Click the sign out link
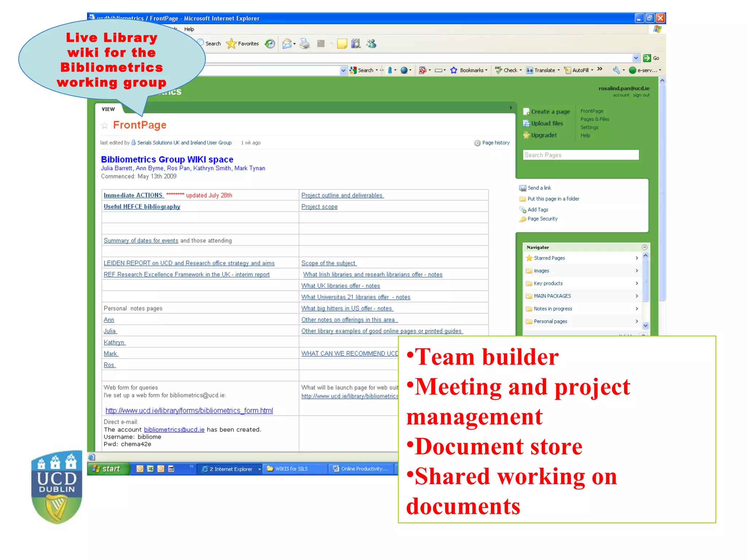Viewport: 747px width, 560px height. (x=641, y=95)
